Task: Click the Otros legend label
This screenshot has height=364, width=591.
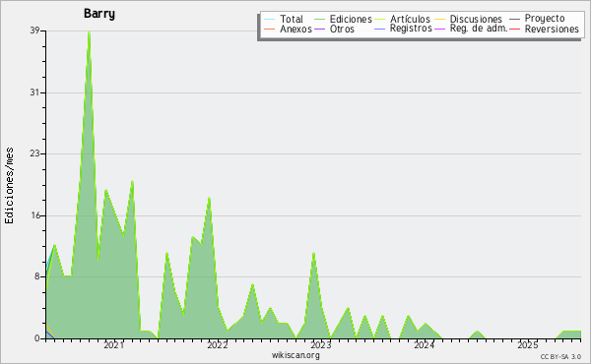Action: (x=342, y=29)
